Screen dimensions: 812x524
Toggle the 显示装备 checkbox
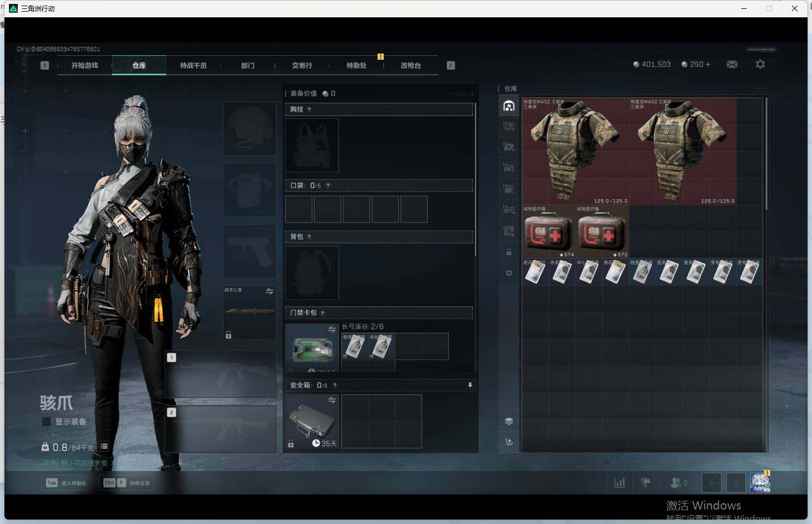[x=46, y=421]
